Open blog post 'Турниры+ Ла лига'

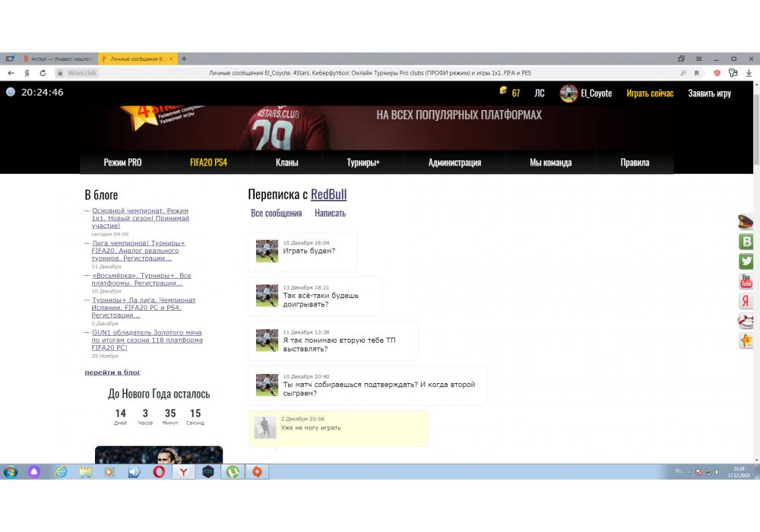tap(144, 307)
